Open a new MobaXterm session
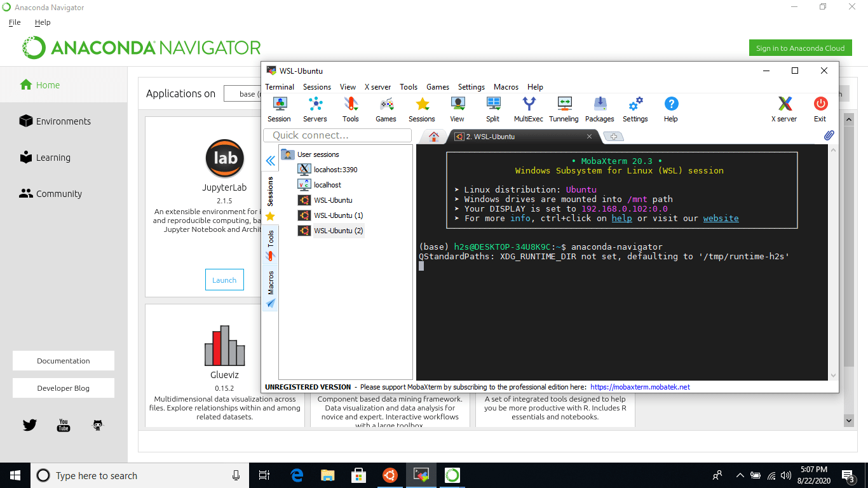The width and height of the screenshot is (868, 488). pyautogui.click(x=279, y=109)
